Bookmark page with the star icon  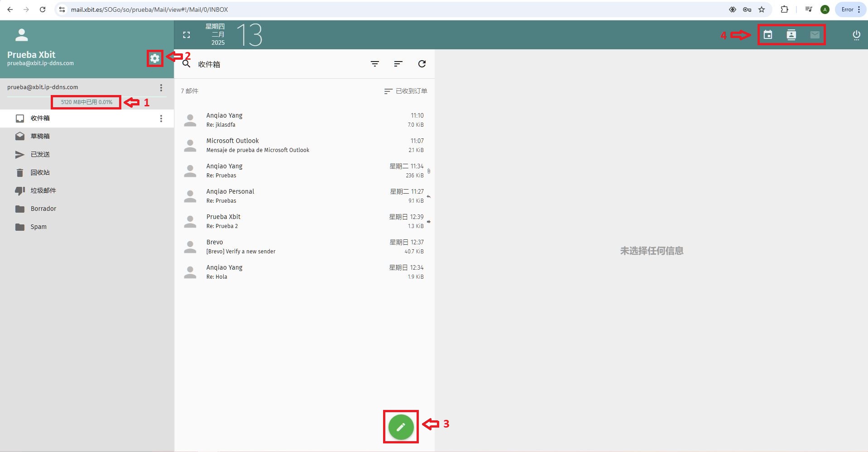click(762, 10)
